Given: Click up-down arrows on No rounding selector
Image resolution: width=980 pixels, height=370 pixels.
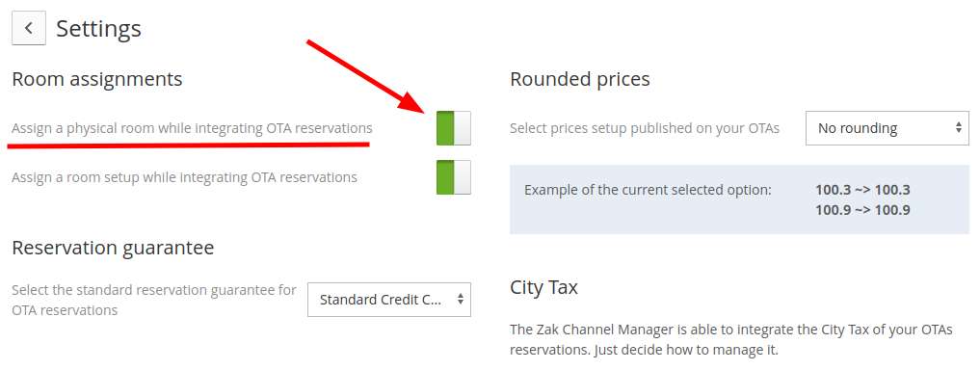Looking at the screenshot, I should (x=958, y=127).
